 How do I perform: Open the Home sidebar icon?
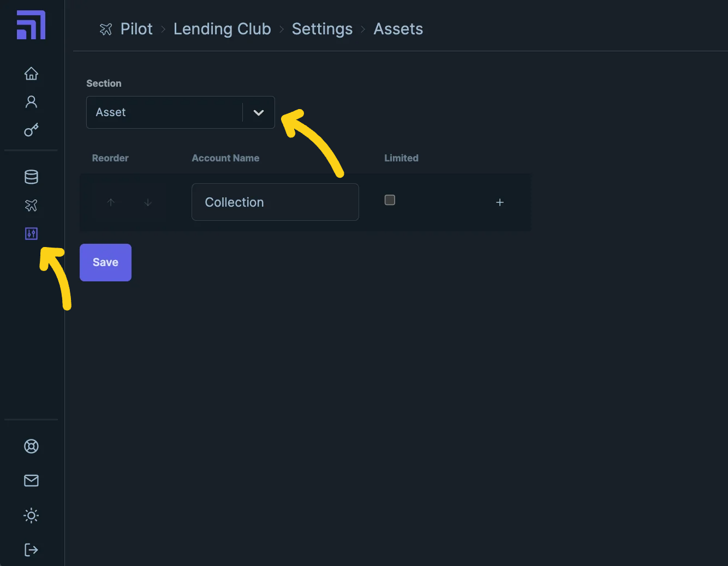[31, 73]
